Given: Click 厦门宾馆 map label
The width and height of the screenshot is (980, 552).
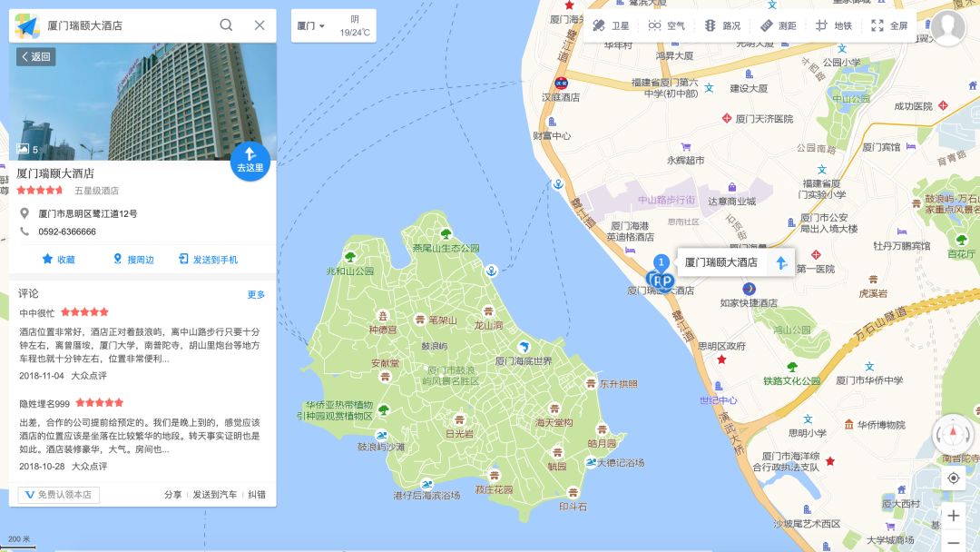Looking at the screenshot, I should pos(881,147).
